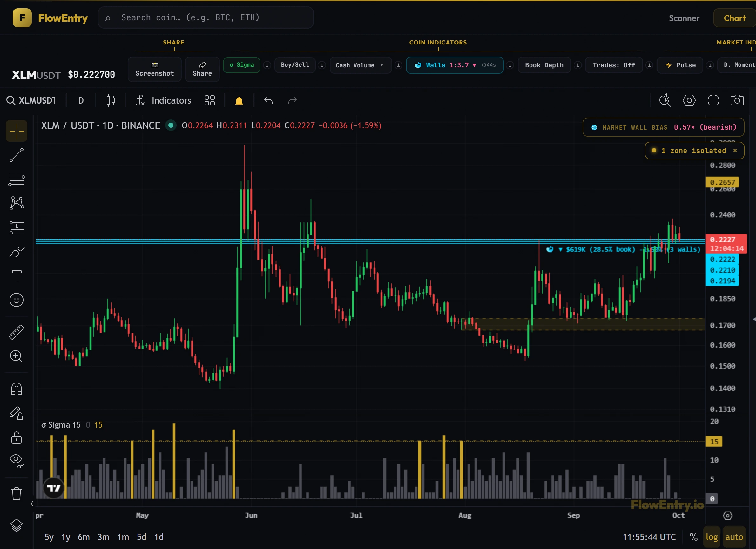Expand the Cash Volume dropdown
This screenshot has height=549, width=756.
click(x=360, y=65)
